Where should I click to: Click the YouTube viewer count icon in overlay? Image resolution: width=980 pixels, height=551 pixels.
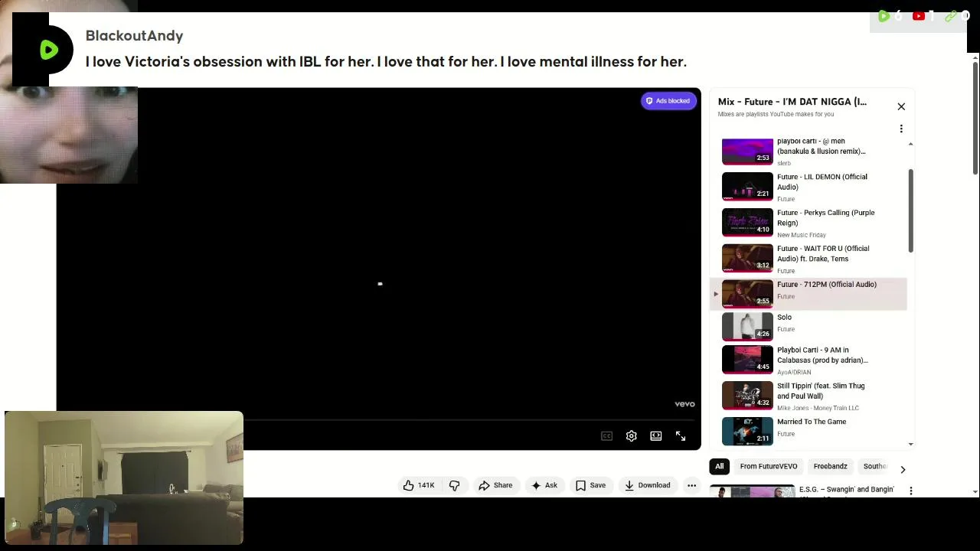pyautogui.click(x=919, y=15)
